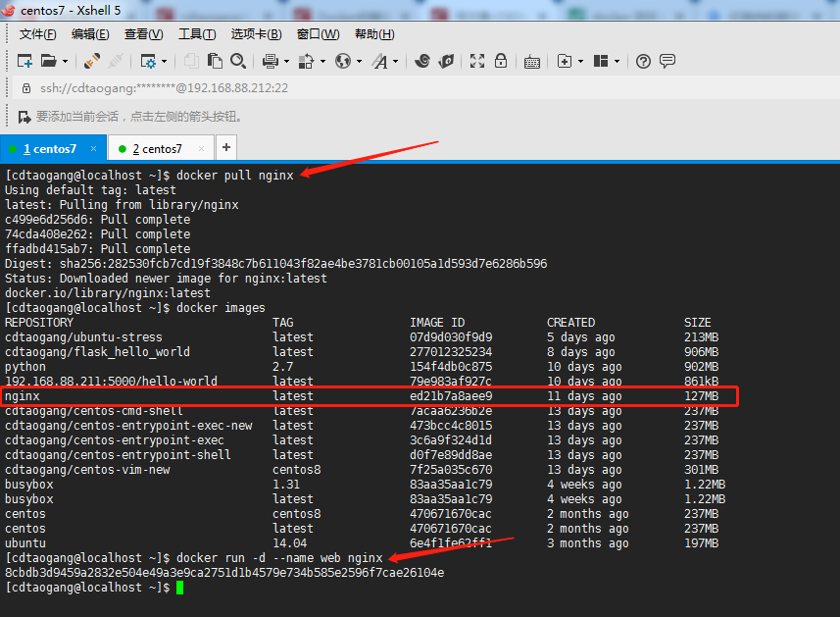Click the Open session folder icon
Viewport: 840px width, 617px height.
pos(49,61)
